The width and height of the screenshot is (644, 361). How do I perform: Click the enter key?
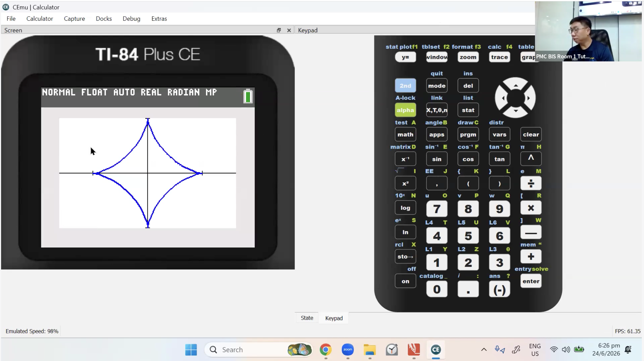tap(531, 281)
